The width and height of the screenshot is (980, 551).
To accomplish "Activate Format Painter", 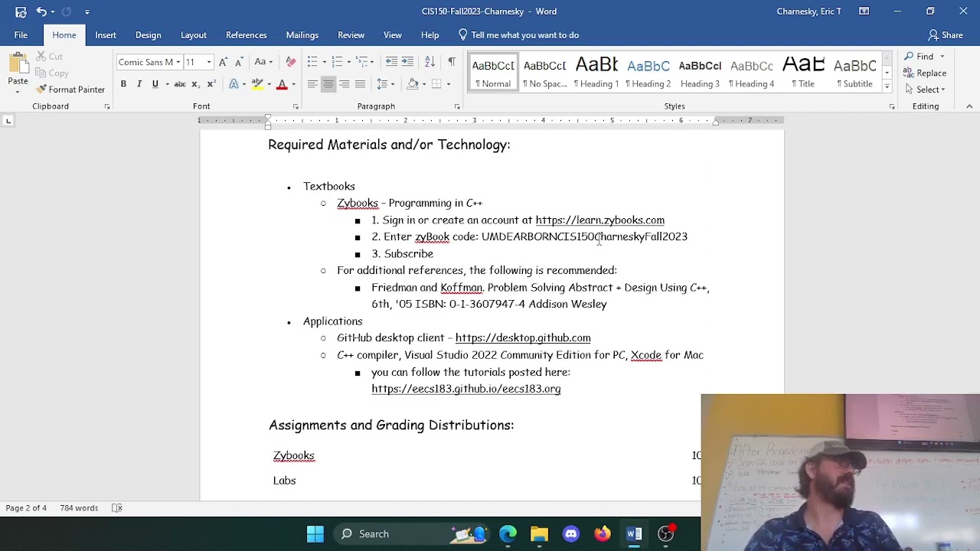I will click(70, 90).
